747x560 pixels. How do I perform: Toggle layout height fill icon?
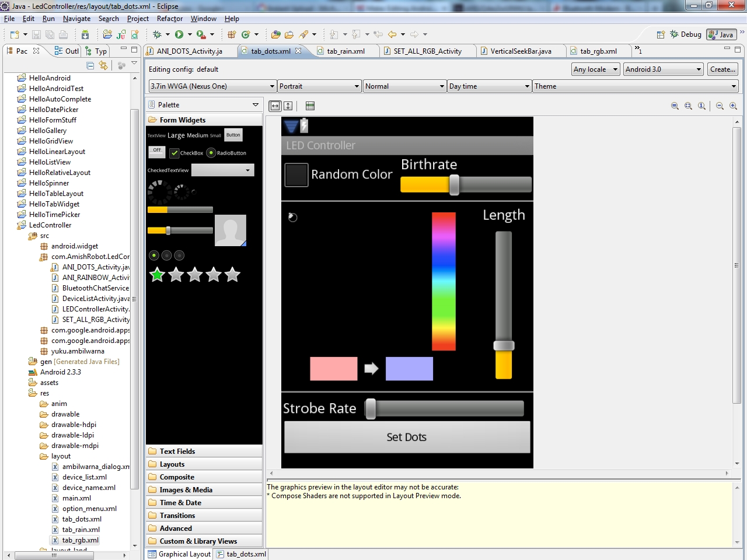[x=288, y=106]
